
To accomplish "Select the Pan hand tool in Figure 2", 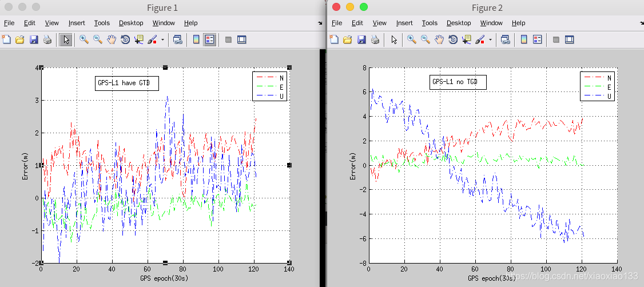I will coord(439,39).
